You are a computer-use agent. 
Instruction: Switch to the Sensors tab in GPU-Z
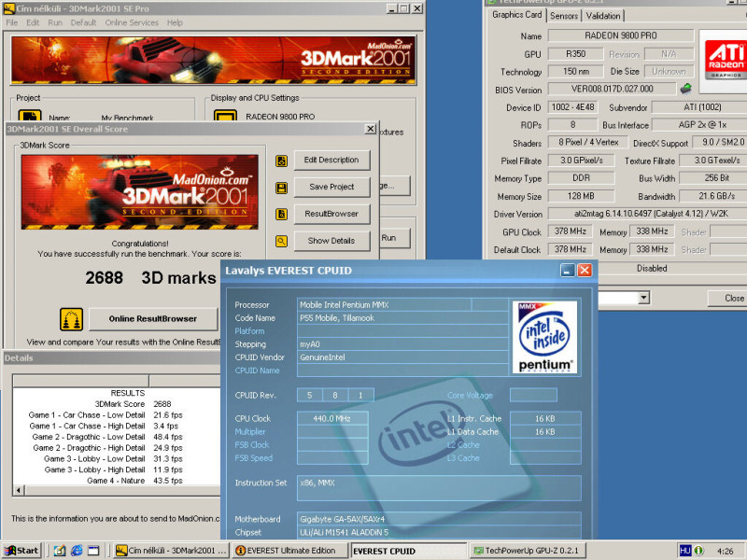[x=564, y=16]
